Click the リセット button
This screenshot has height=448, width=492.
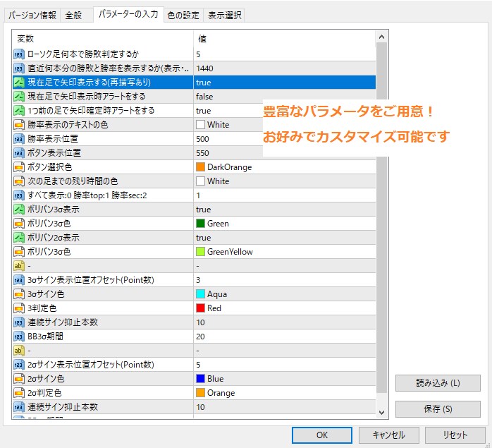[x=455, y=435]
